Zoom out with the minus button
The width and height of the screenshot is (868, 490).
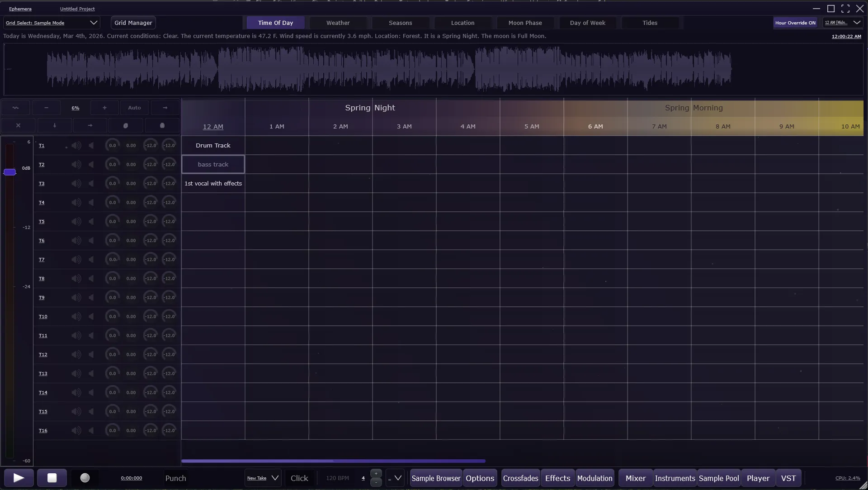[x=46, y=108]
